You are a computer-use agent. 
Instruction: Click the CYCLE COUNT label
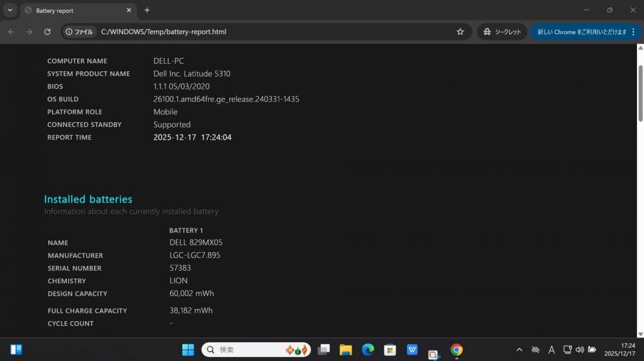[x=71, y=323]
